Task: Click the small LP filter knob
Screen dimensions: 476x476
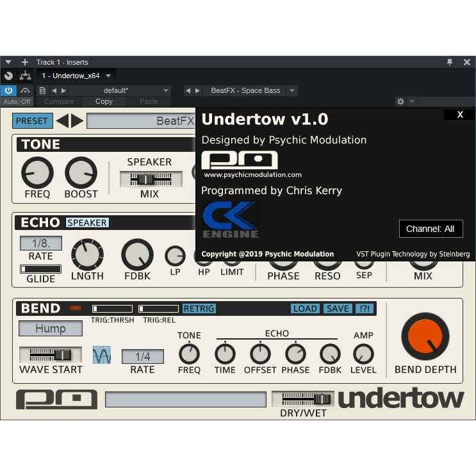Action: [x=175, y=256]
